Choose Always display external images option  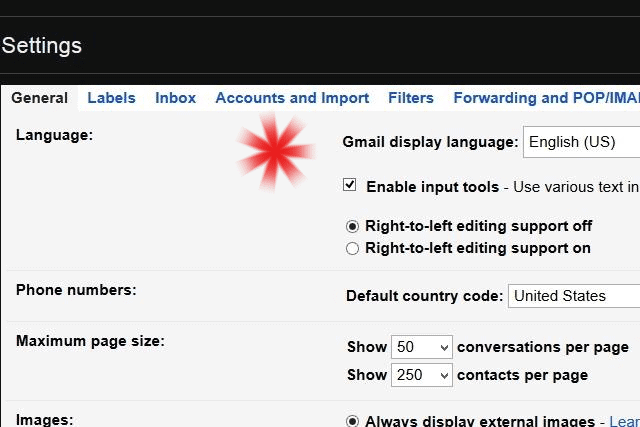(x=352, y=422)
